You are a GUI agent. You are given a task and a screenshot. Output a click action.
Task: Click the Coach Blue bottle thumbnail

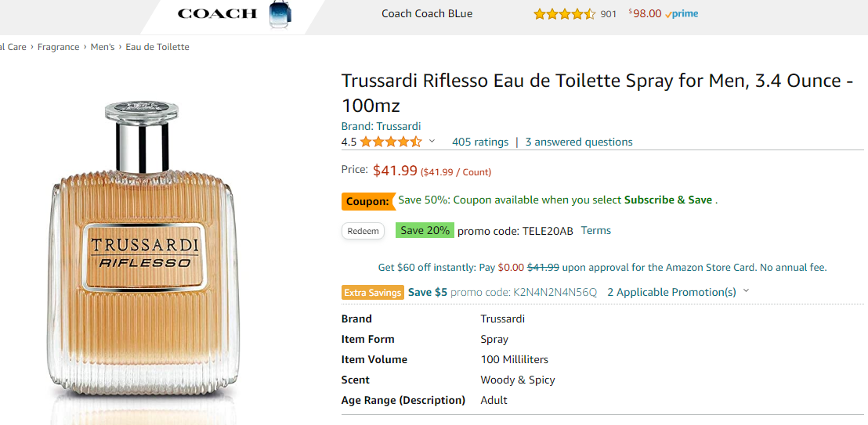(280, 14)
